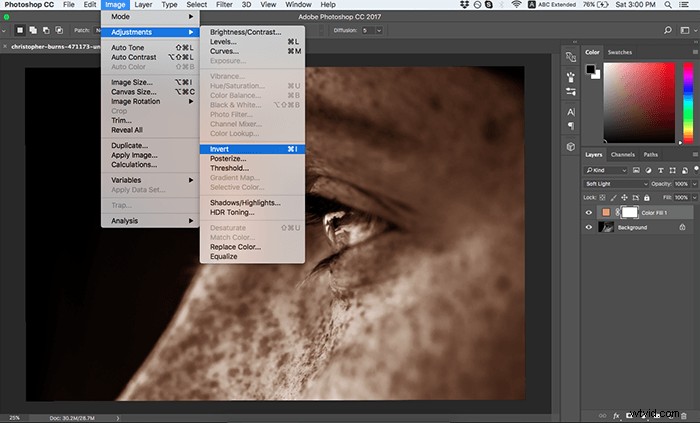Toggle lock artboard nesting icon
Screen dimensions: 700x423
[636, 197]
